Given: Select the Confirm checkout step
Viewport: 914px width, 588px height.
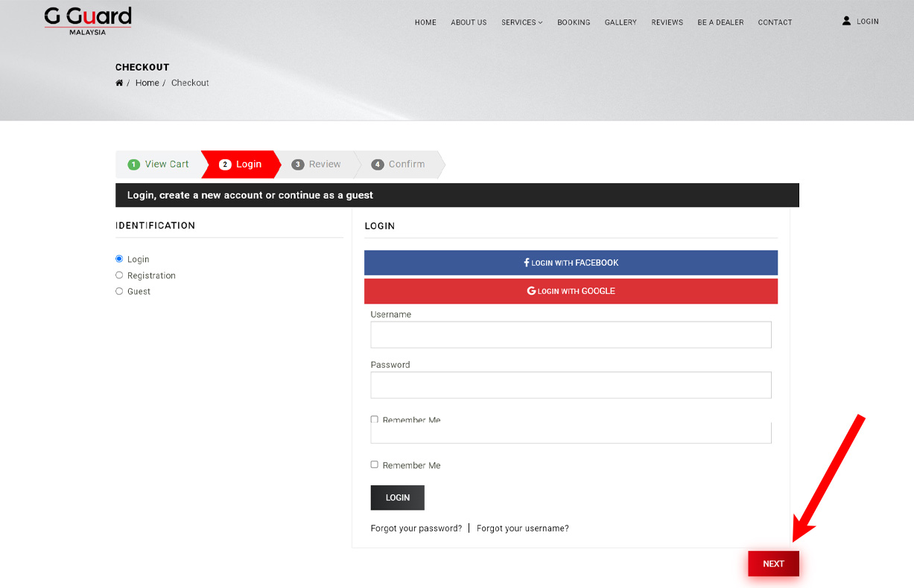Looking at the screenshot, I should [399, 164].
